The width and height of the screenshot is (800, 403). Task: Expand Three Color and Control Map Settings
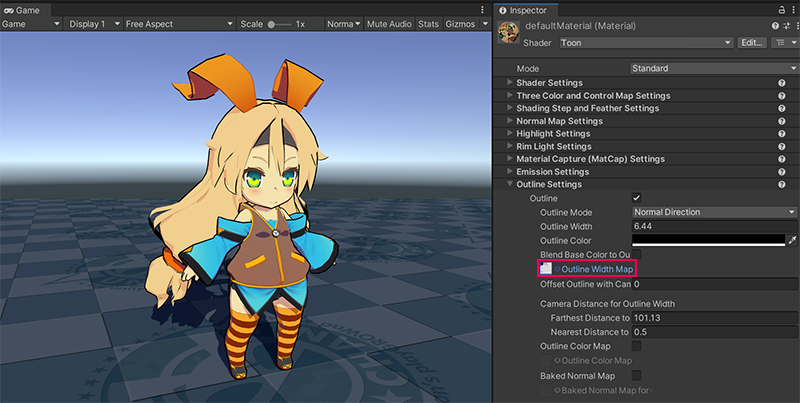509,95
